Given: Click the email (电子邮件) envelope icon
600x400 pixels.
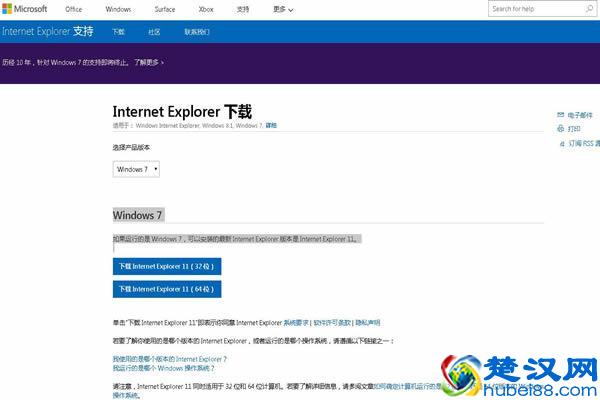Looking at the screenshot, I should [x=560, y=115].
